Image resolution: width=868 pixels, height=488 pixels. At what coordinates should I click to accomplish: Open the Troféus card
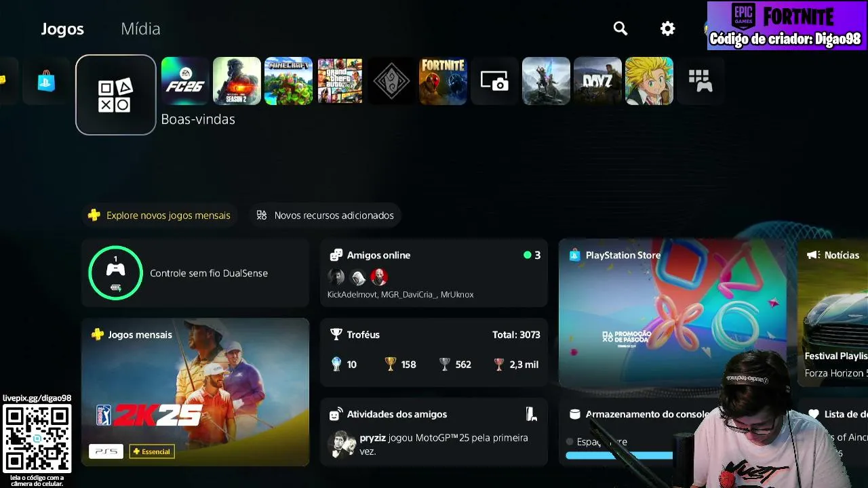coord(434,352)
